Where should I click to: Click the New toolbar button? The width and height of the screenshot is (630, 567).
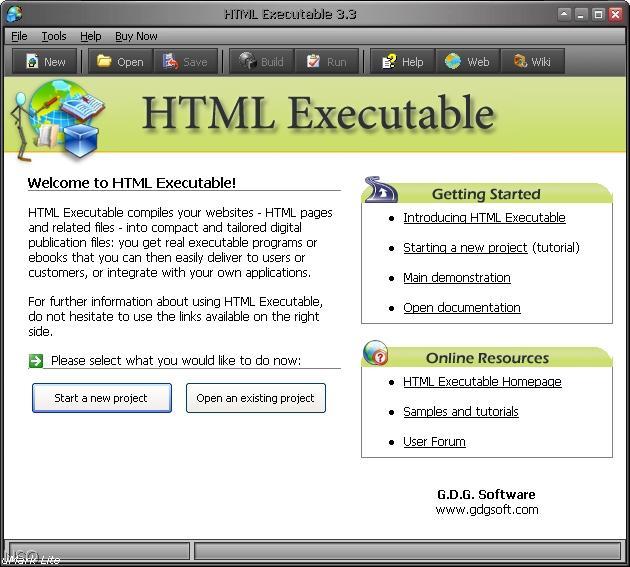pos(45,62)
